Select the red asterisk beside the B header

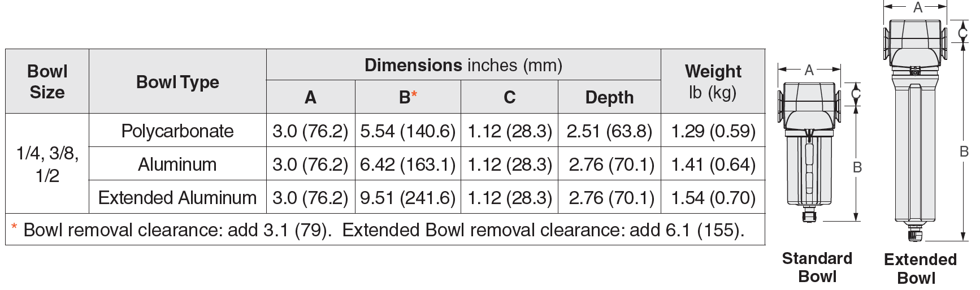[x=414, y=94]
